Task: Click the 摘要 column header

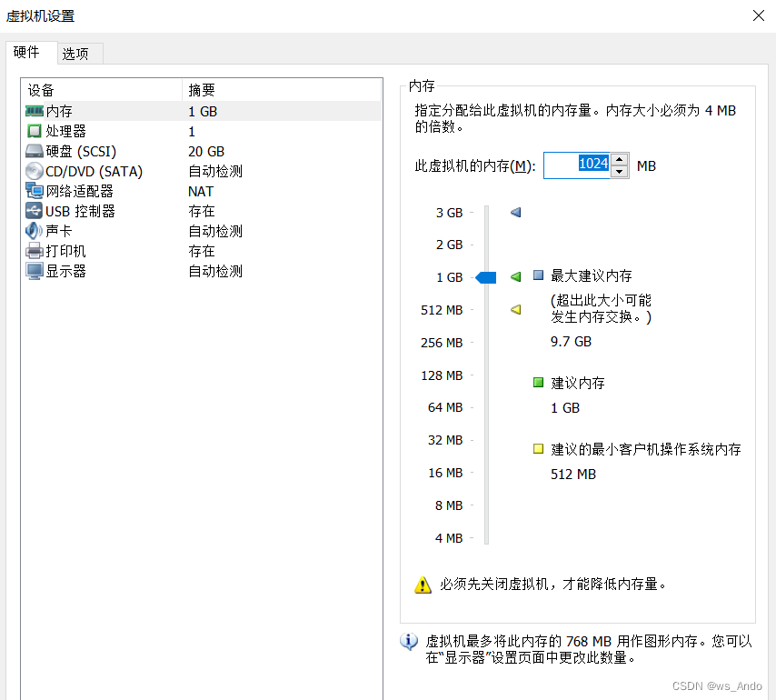Action: 282,90
